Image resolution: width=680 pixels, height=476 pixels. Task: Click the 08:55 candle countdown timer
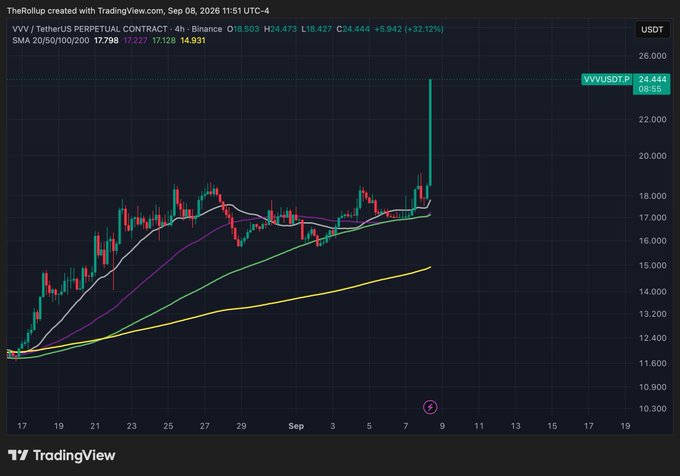coord(650,89)
